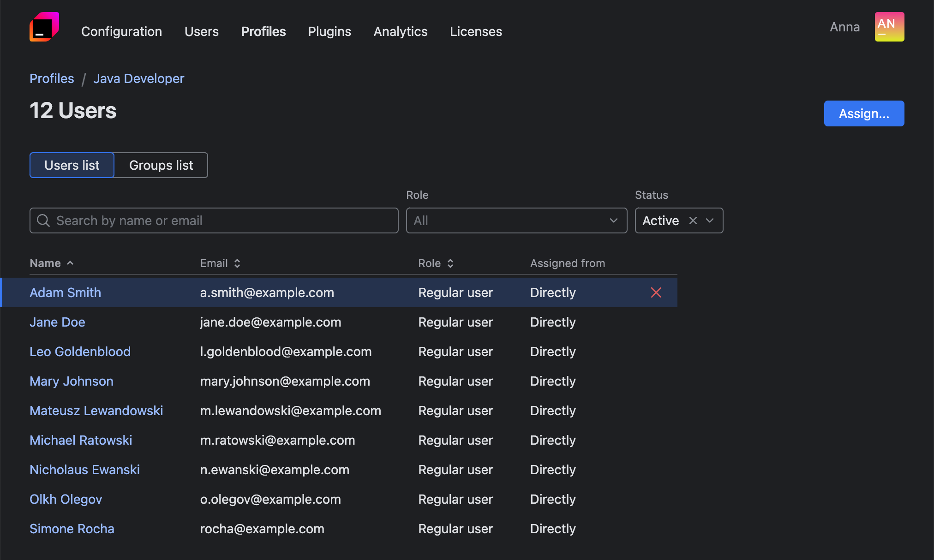
Task: Open the AN avatar icon in the top right
Action: click(x=889, y=27)
